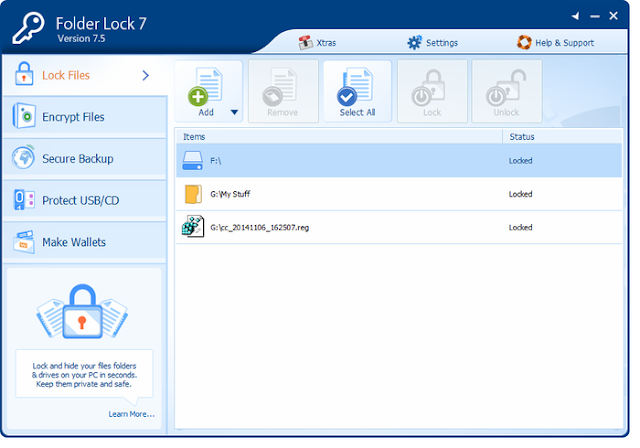Click the My Stuff folder icon
640x448 pixels.
[x=193, y=194]
